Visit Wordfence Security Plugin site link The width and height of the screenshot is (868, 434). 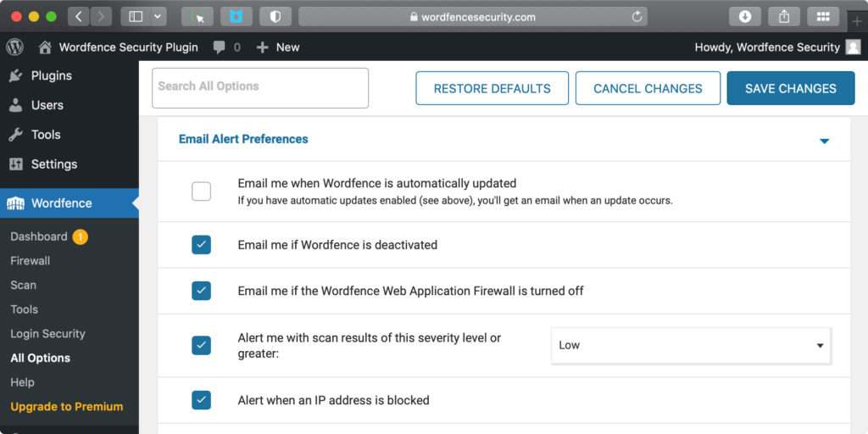coord(129,47)
